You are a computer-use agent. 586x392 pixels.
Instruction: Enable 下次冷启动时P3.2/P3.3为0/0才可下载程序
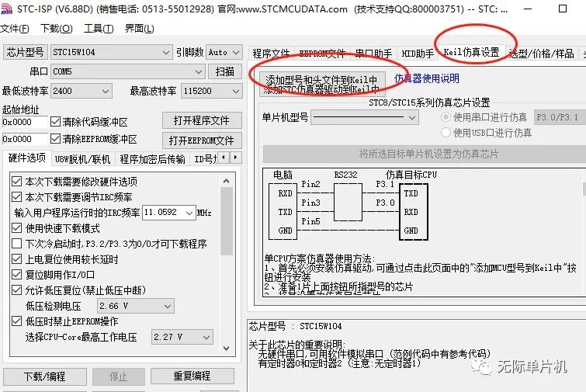(16, 244)
